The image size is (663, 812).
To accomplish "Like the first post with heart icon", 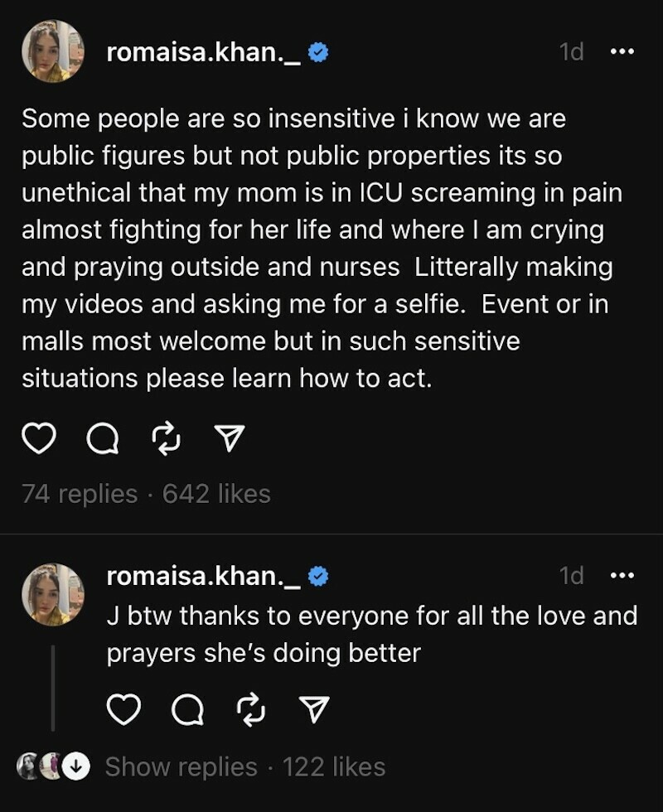I will pyautogui.click(x=38, y=439).
